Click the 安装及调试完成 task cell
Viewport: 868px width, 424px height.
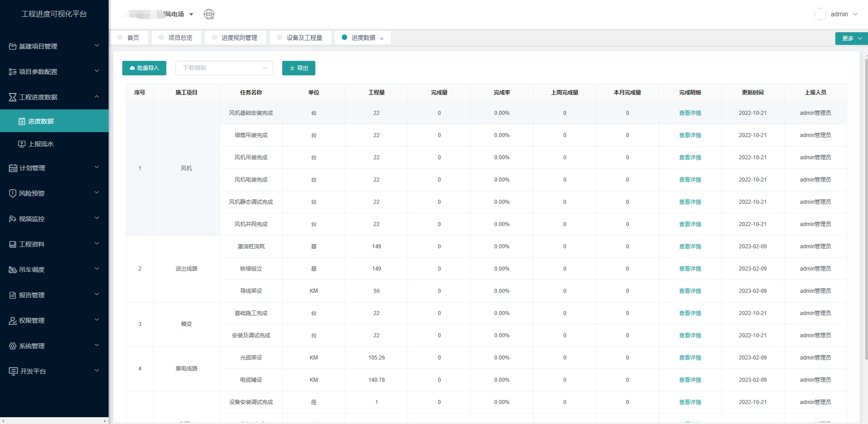tap(251, 335)
